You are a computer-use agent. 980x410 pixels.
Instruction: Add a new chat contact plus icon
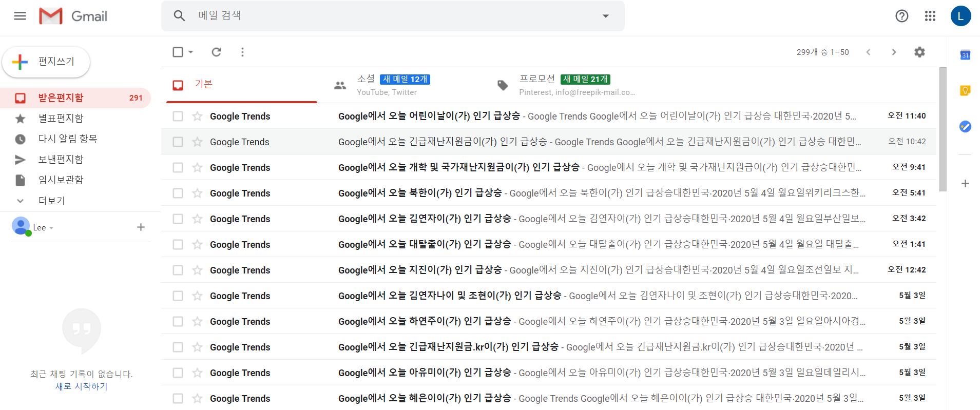pyautogui.click(x=141, y=227)
